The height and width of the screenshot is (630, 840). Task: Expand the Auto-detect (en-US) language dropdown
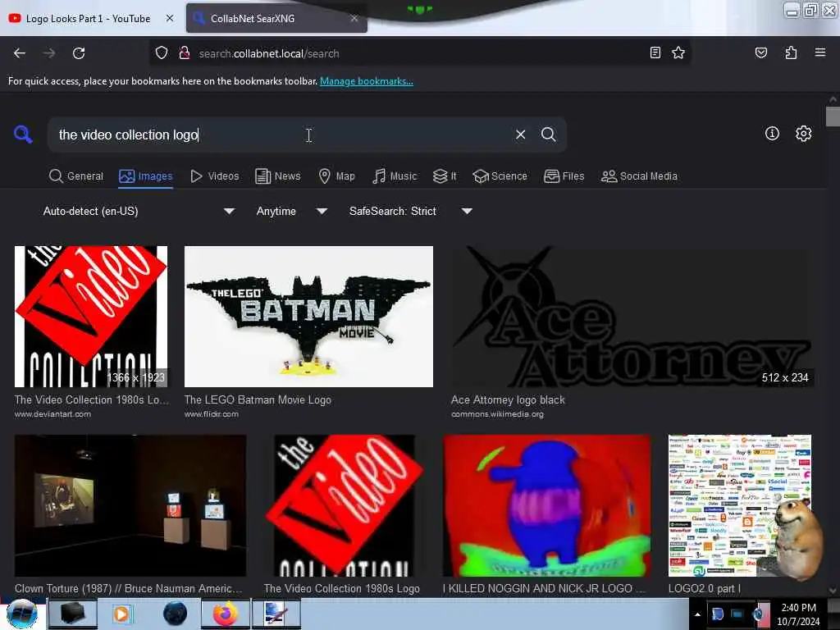click(138, 211)
